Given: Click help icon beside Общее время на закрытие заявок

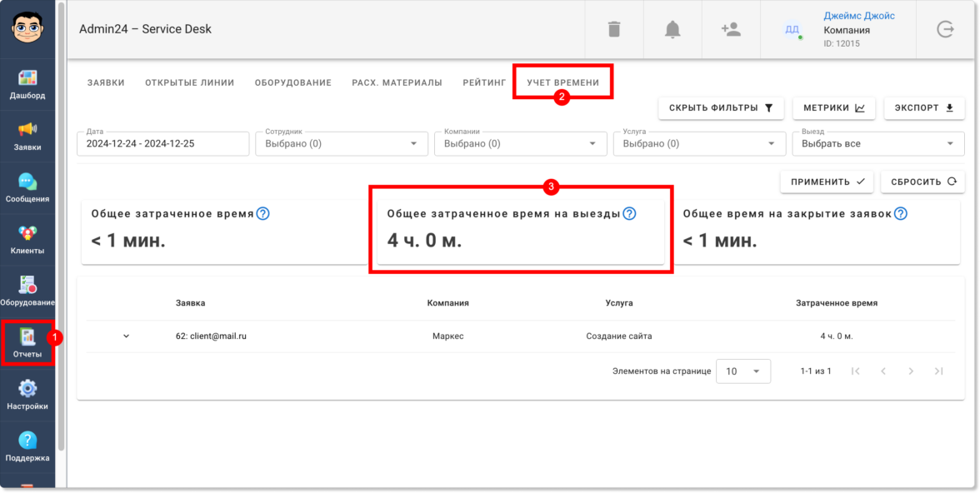Looking at the screenshot, I should pyautogui.click(x=900, y=214).
